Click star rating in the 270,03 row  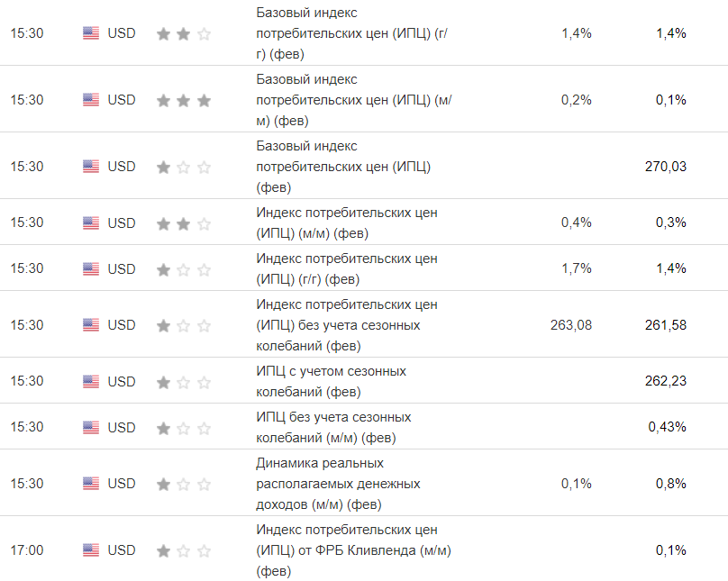[x=184, y=167]
